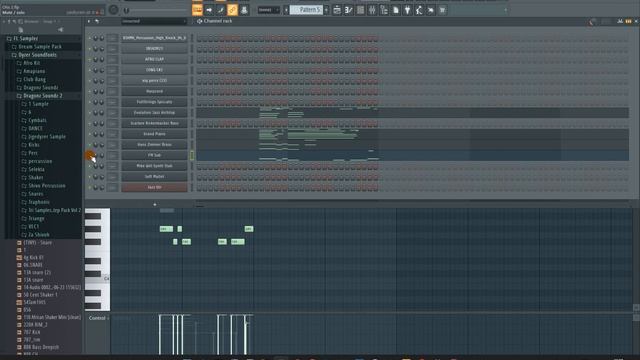Select the AFRO CLAP channel button

154,59
